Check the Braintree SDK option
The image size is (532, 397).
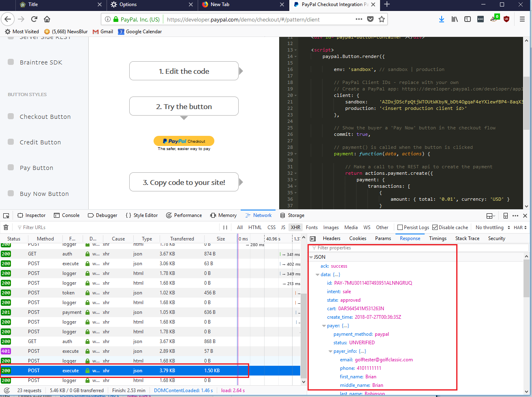click(x=11, y=62)
